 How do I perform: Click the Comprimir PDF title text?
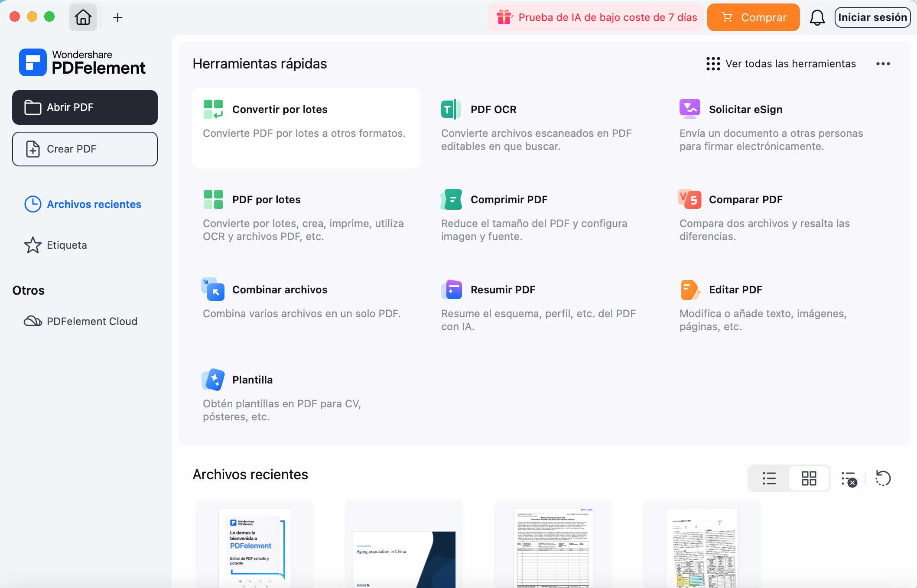pos(509,199)
